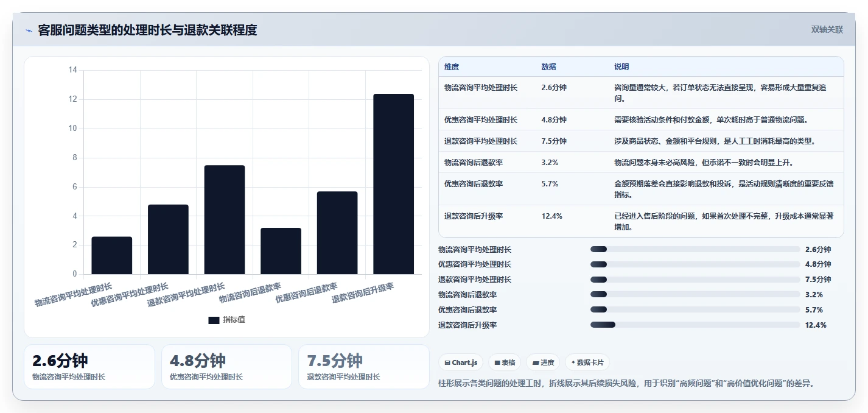Click the 退款咨询平均处理时长 bar in the chart
Image resolution: width=868 pixels, height=413 pixels.
coord(225,220)
